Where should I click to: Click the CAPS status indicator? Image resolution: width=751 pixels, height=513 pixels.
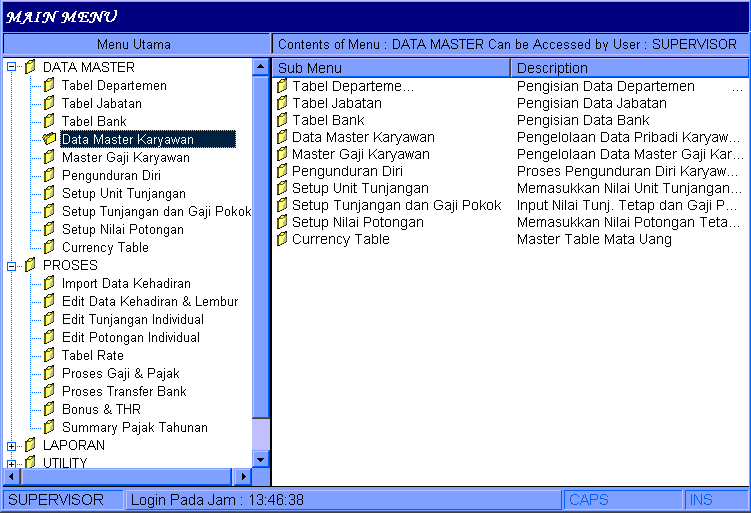click(623, 500)
